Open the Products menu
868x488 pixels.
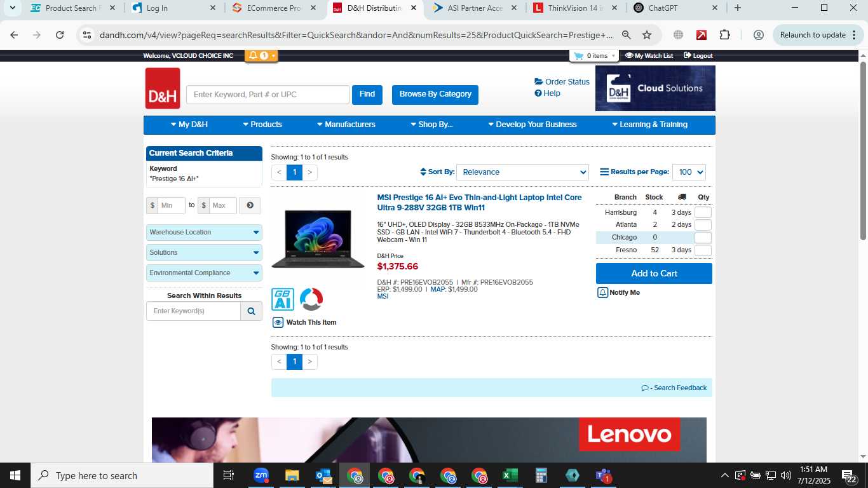(262, 125)
